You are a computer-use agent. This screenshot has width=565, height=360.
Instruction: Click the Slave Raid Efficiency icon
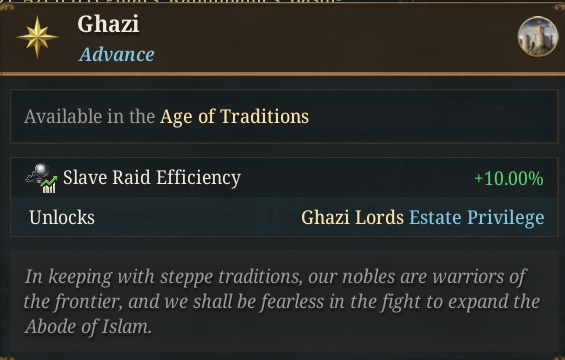(x=41, y=178)
